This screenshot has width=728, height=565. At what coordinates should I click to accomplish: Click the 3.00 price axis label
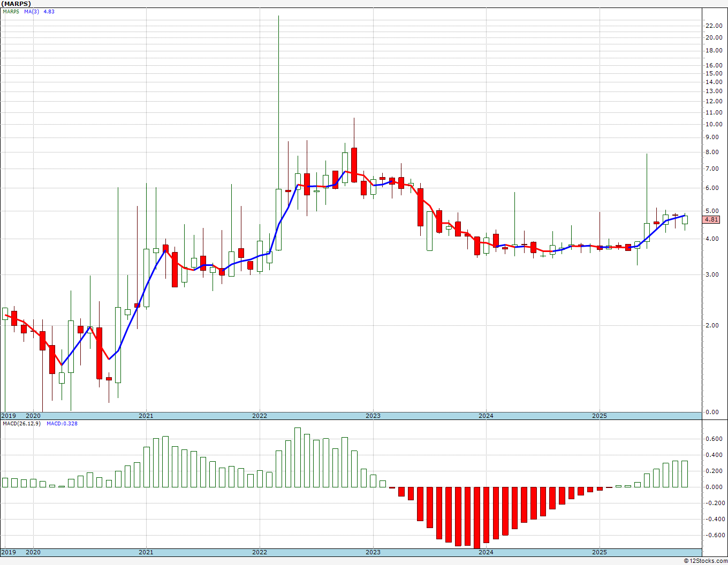coord(712,274)
